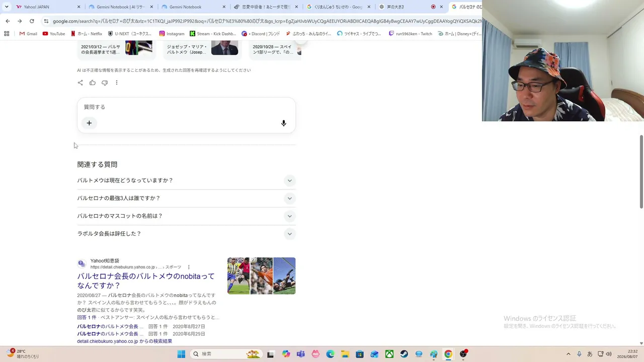The image size is (644, 362).
Task: Open Microsoft Edge from the taskbar
Action: pyautogui.click(x=330, y=354)
